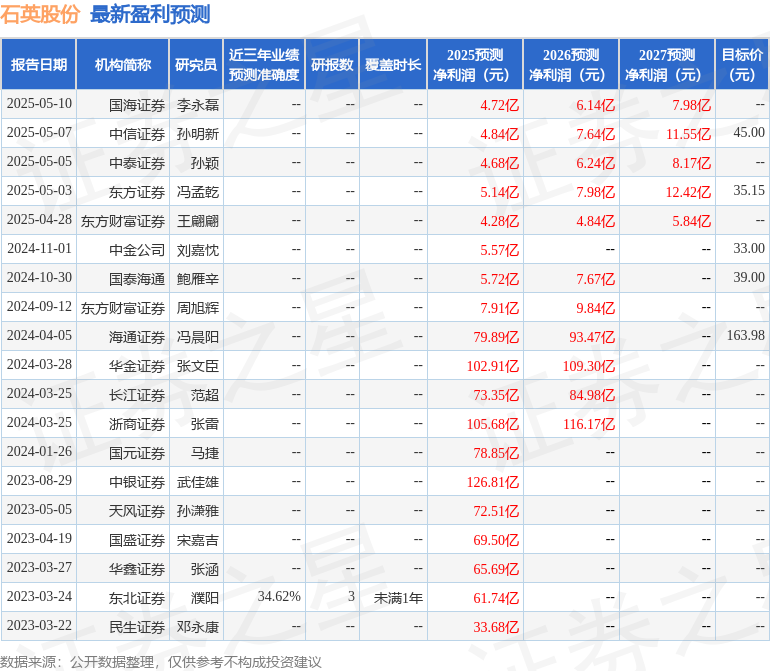Screen dimensions: 770x671
Task: Click institution 海通证券
Action: (x=137, y=337)
